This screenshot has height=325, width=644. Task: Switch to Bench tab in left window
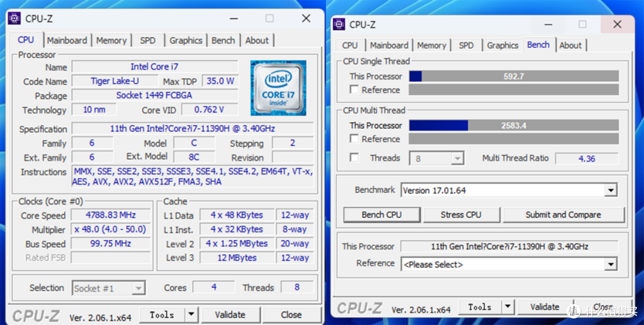pos(224,41)
